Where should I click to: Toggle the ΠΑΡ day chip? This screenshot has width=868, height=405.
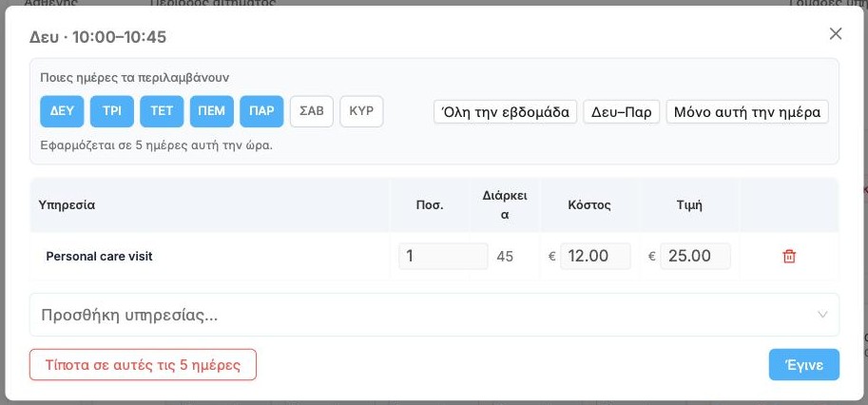(x=261, y=111)
